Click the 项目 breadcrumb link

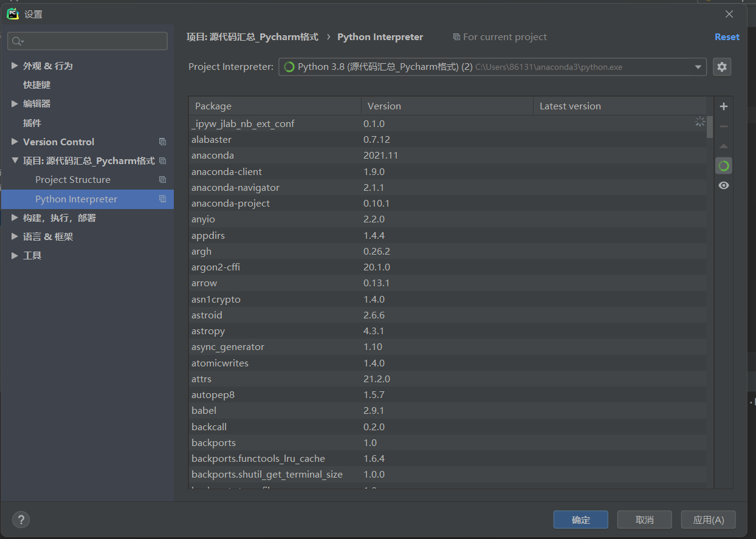[252, 37]
